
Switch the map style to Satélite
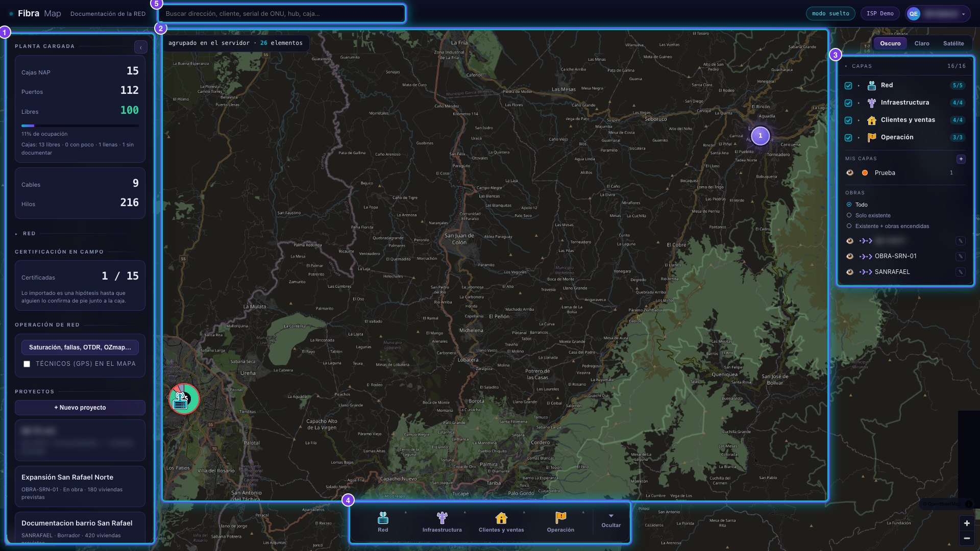[953, 43]
